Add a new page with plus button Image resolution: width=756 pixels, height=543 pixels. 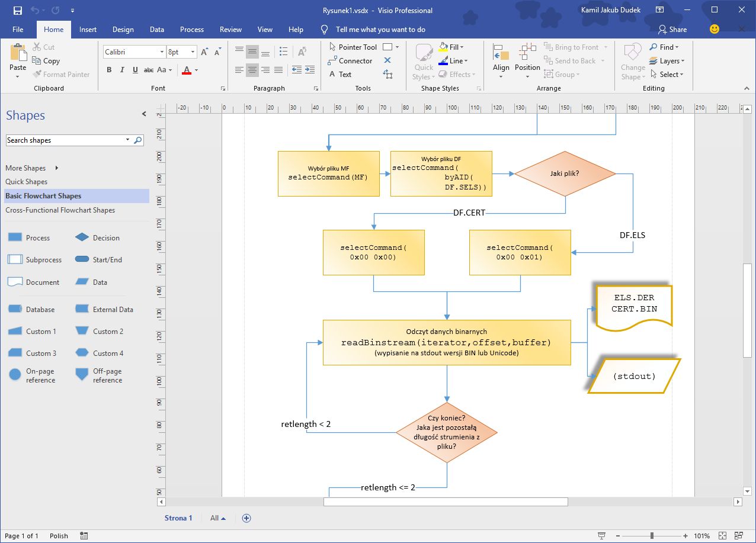246,518
